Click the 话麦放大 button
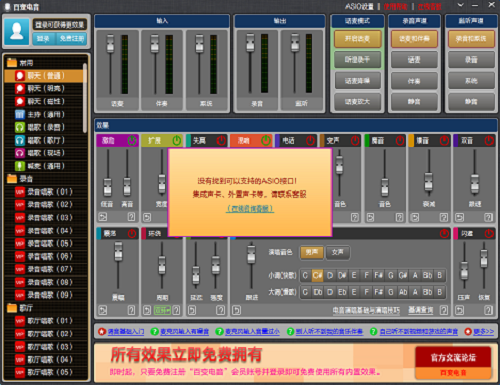 pyautogui.click(x=357, y=102)
